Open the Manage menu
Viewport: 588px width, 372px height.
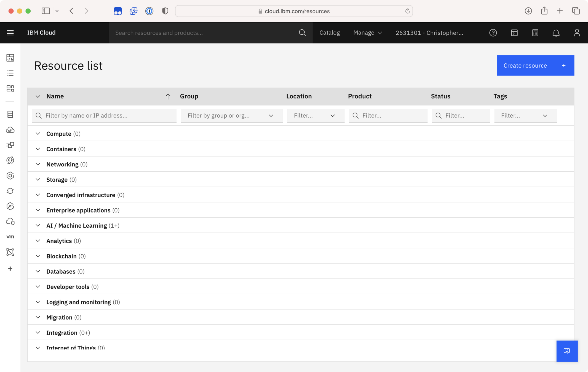click(x=367, y=33)
